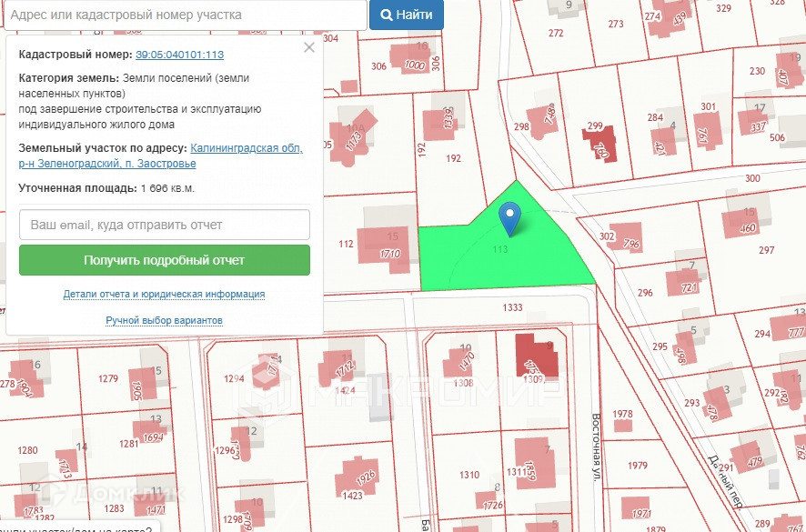806x532 pixels.
Task: Open Ручной выбор вариантов link
Action: coord(164,320)
